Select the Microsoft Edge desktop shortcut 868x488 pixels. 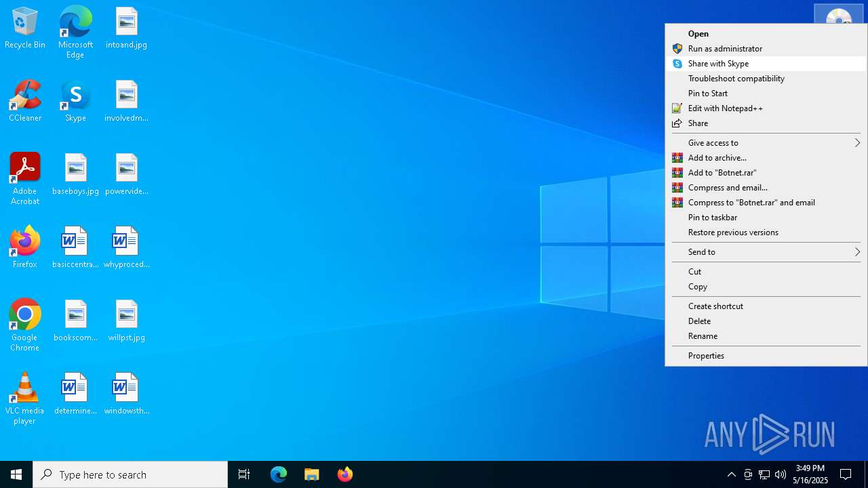tap(75, 33)
